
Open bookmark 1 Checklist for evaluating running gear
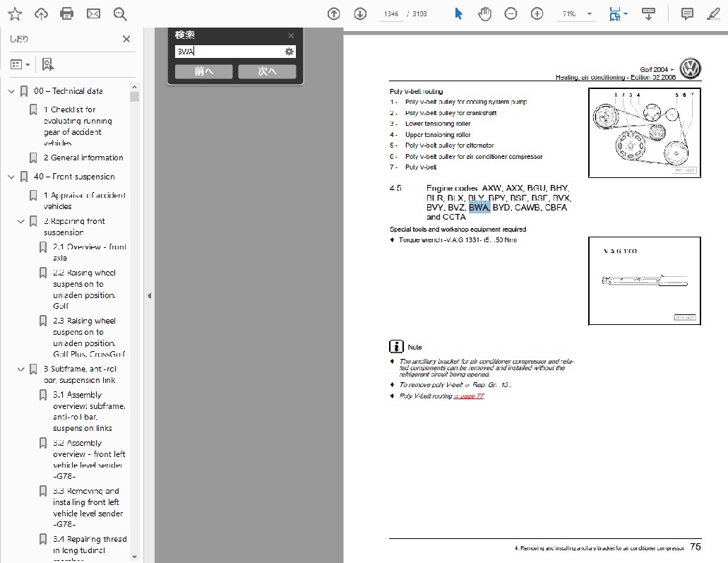(78, 126)
